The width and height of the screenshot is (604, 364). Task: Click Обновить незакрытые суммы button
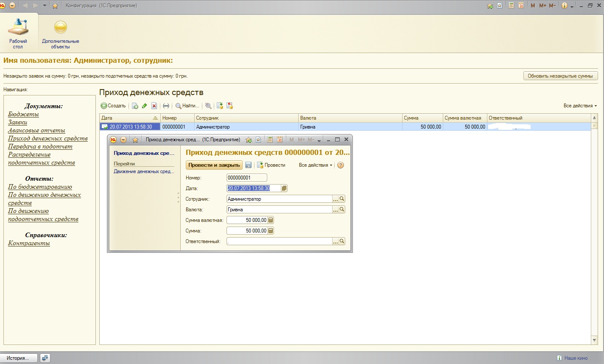tap(560, 76)
